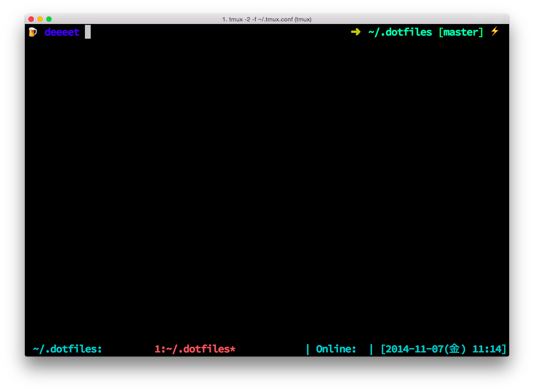Select tmux window '1:~/.dotfiles*' in status bar
The height and width of the screenshot is (392, 534).
[x=195, y=349]
